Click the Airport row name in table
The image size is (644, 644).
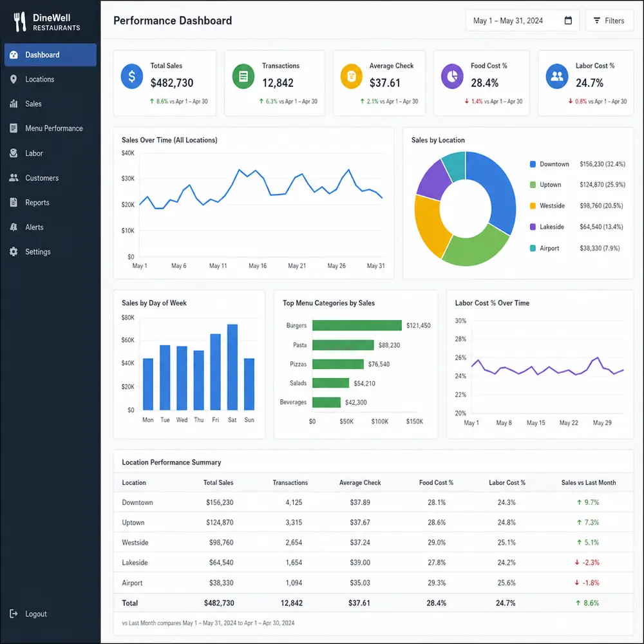click(x=132, y=583)
